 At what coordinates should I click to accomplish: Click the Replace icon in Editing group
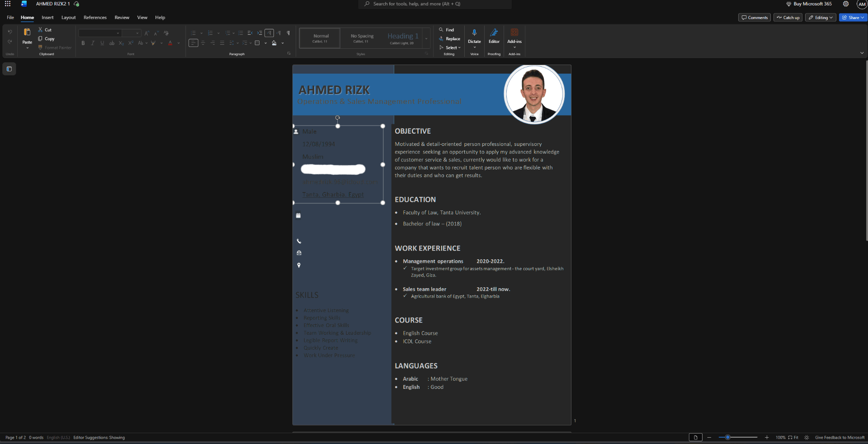(441, 39)
